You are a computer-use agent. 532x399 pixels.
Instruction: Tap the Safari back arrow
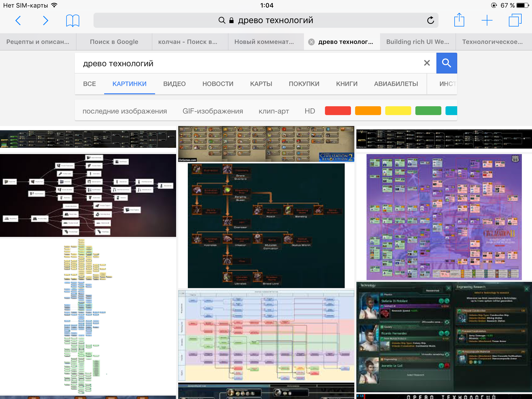[x=18, y=21]
